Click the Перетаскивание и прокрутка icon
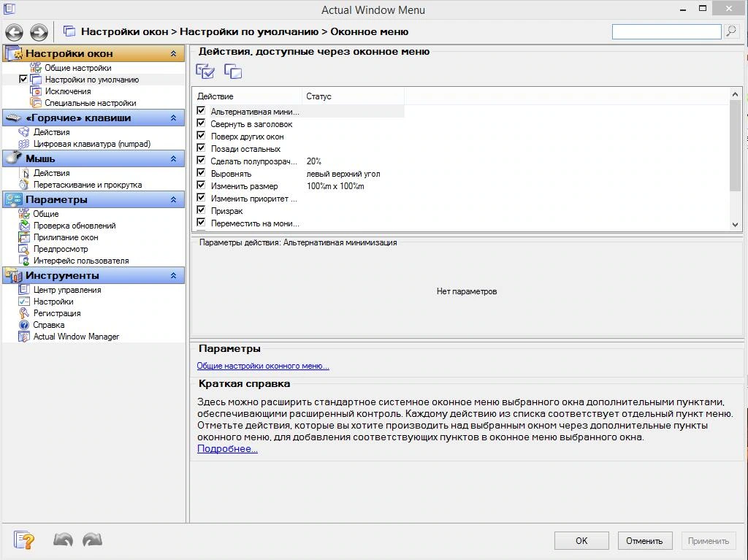Image resolution: width=748 pixels, height=560 pixels. click(x=24, y=185)
